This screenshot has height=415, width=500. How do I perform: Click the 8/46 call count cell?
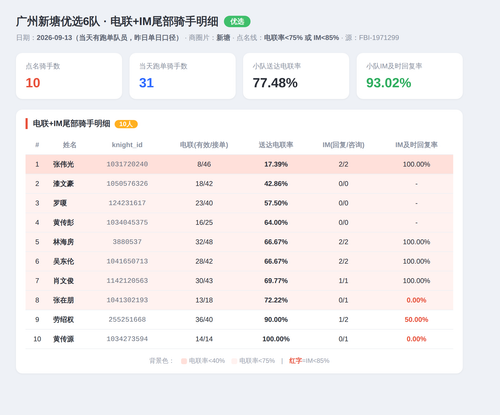click(204, 164)
